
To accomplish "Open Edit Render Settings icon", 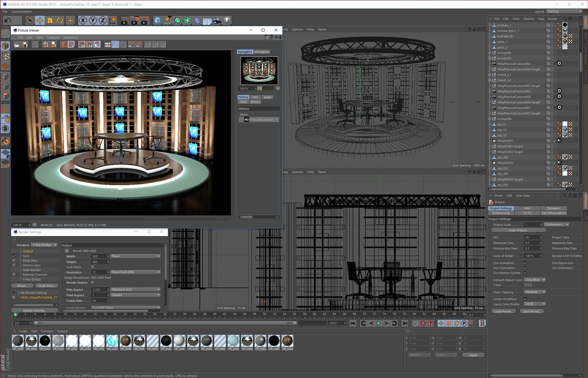I will click(x=145, y=21).
